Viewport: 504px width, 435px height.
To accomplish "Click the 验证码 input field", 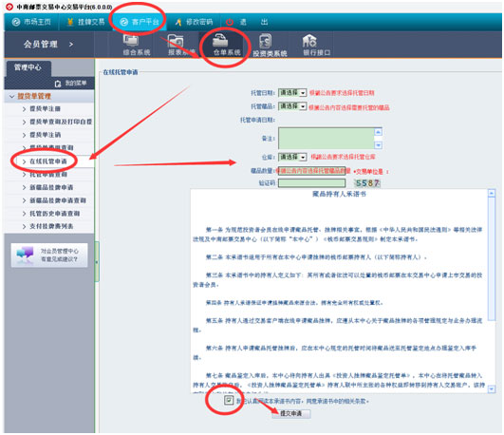I will (x=311, y=183).
